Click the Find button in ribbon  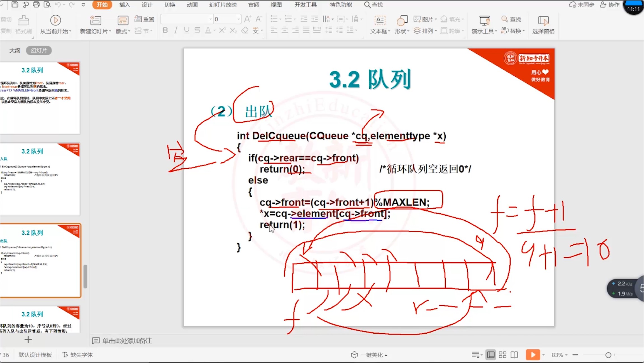[511, 19]
